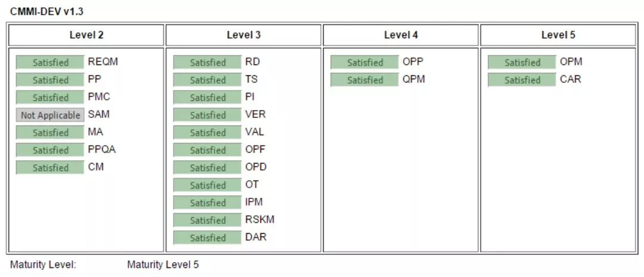Click the Satisfied status beside REQM
This screenshot has width=644, height=277.
pos(50,63)
